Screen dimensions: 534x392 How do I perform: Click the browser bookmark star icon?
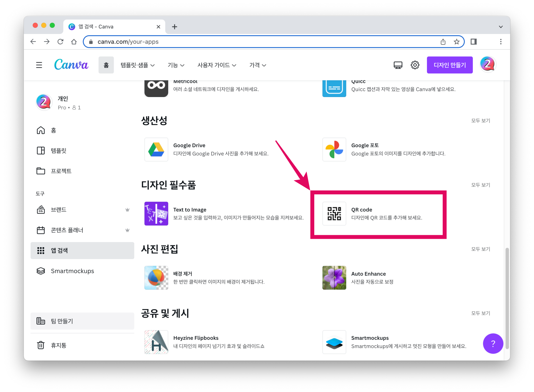click(456, 42)
